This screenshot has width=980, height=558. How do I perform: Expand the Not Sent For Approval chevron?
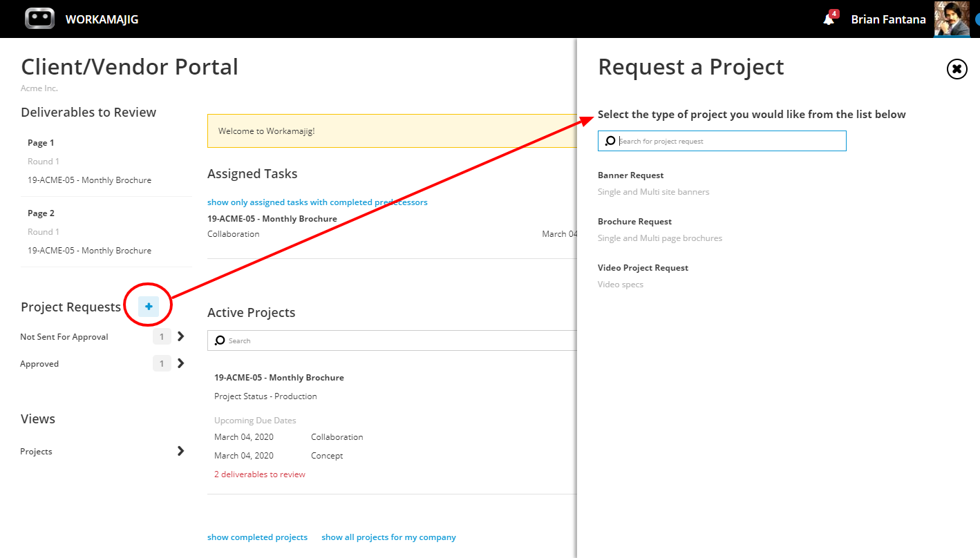pyautogui.click(x=181, y=336)
